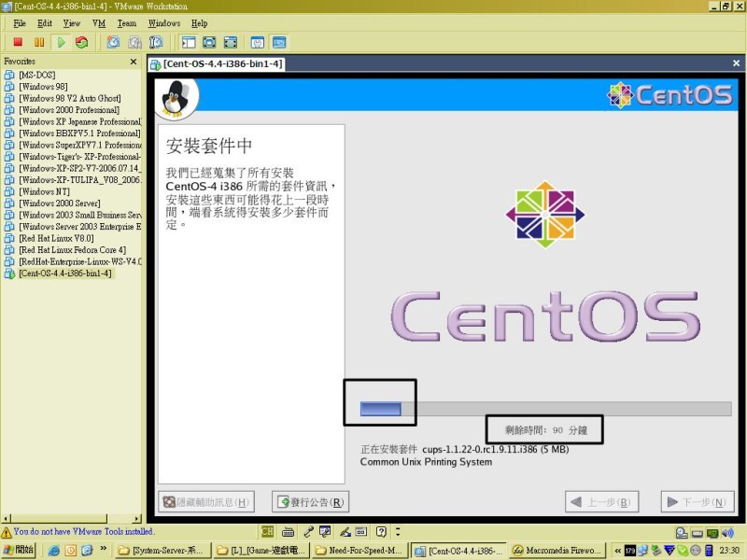747x560 pixels.
Task: Select Windows 2000 Server in Favorites
Action: point(59,203)
